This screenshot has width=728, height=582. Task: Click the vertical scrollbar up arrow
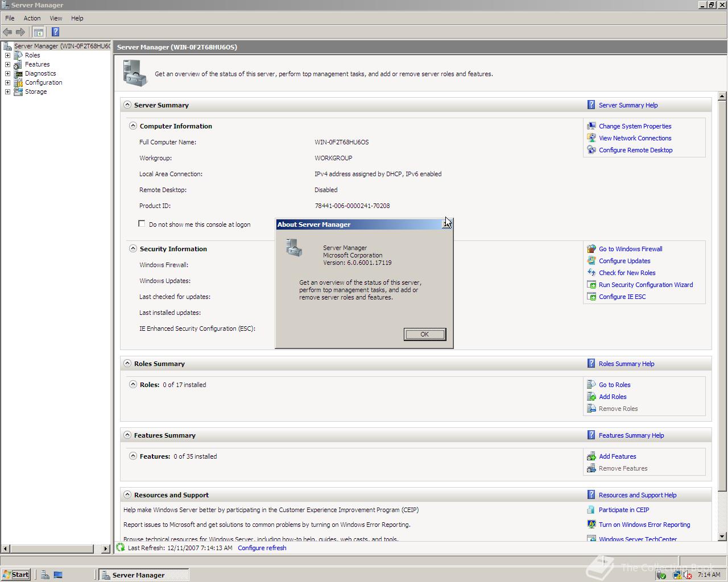[x=722, y=96]
